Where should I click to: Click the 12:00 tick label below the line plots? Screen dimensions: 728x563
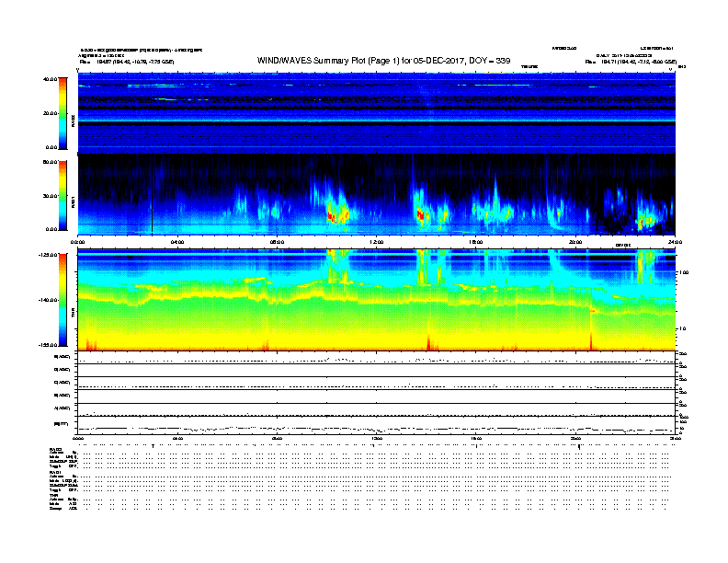click(x=377, y=438)
